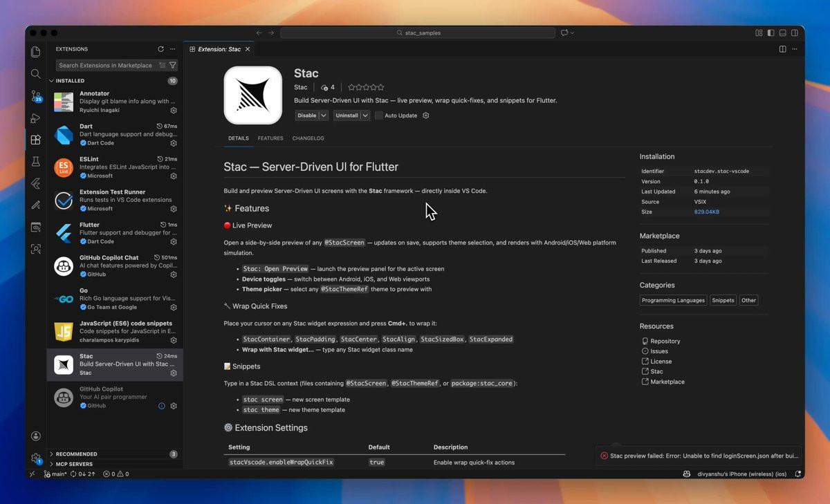Select the Other category tag
This screenshot has width=830, height=504.
[748, 300]
